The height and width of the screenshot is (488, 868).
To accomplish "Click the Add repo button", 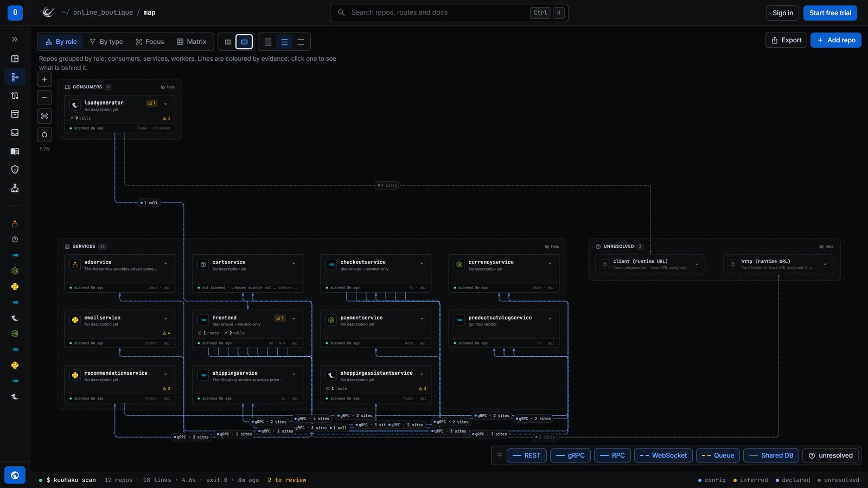I will coord(836,40).
